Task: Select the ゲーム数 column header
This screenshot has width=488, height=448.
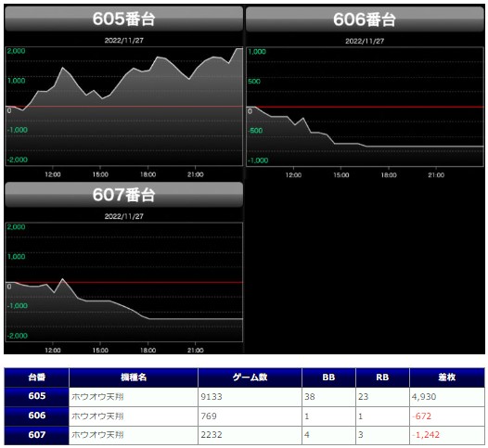Action: pos(250,378)
